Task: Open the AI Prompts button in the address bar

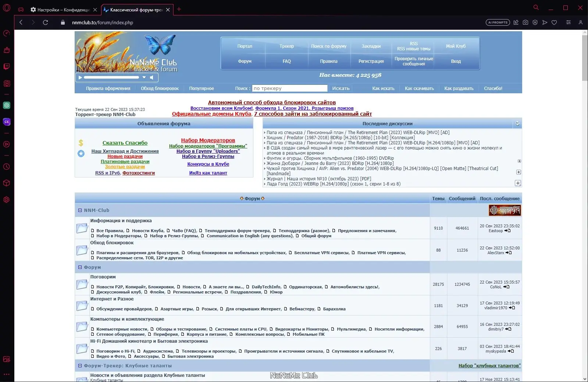Action: 498,22
